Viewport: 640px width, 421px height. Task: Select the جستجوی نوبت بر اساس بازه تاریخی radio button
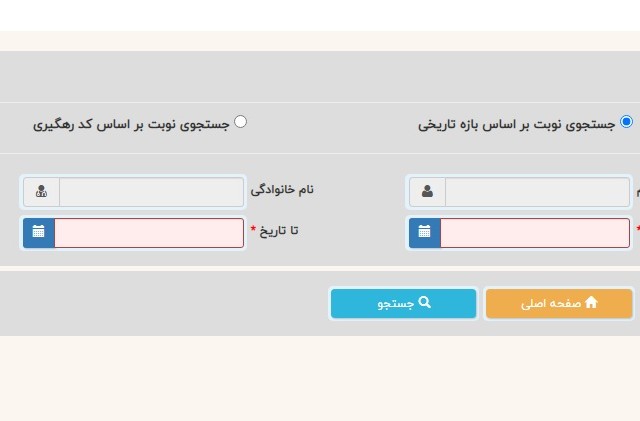(x=627, y=122)
